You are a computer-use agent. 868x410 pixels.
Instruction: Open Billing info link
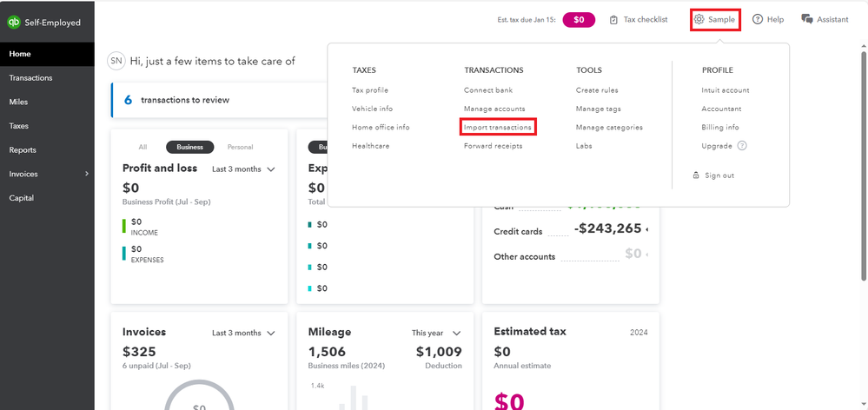[x=720, y=128]
